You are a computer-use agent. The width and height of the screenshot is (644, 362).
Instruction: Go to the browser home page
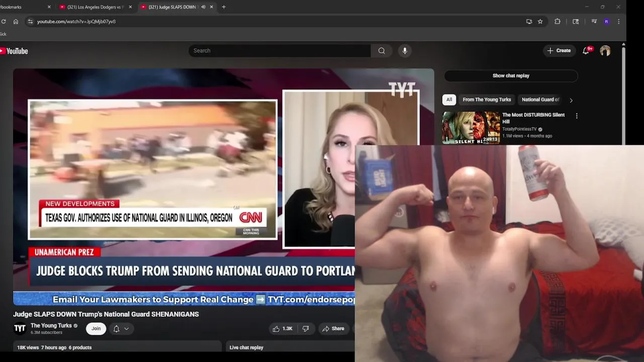click(x=16, y=22)
